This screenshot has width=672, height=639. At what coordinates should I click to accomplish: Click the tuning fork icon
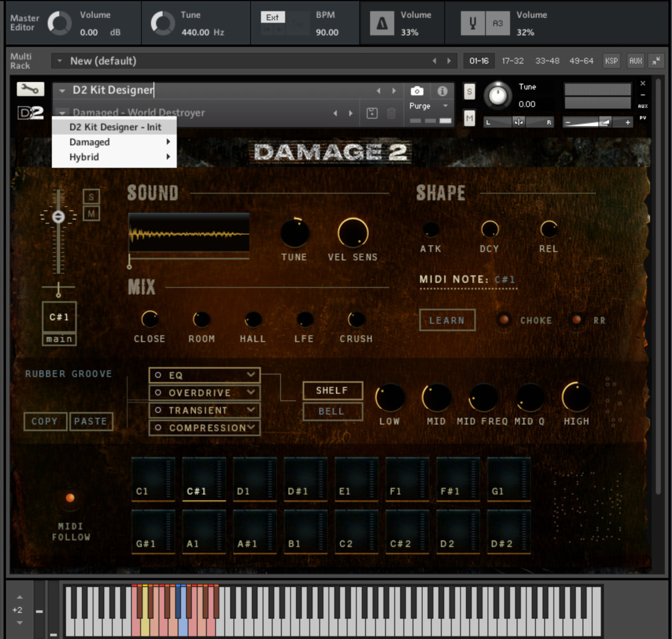pyautogui.click(x=473, y=23)
